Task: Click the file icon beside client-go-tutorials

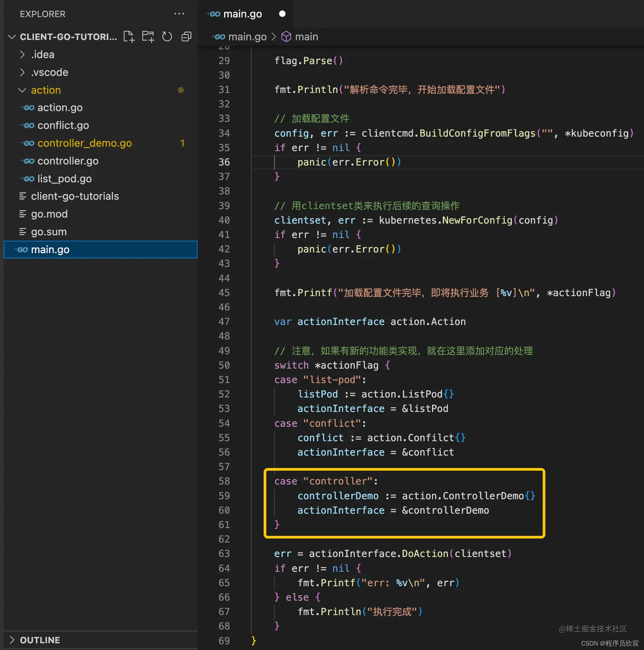Action: pyautogui.click(x=23, y=196)
